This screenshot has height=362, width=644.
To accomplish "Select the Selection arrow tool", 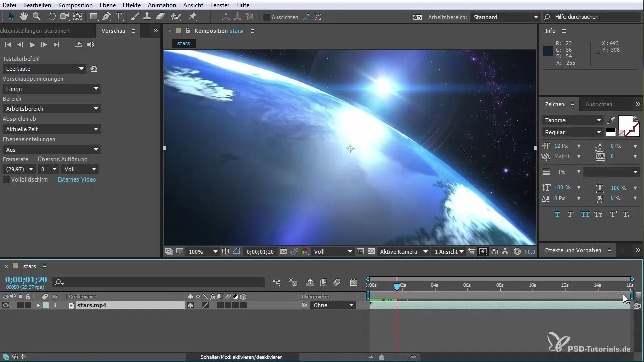I will 11,17.
